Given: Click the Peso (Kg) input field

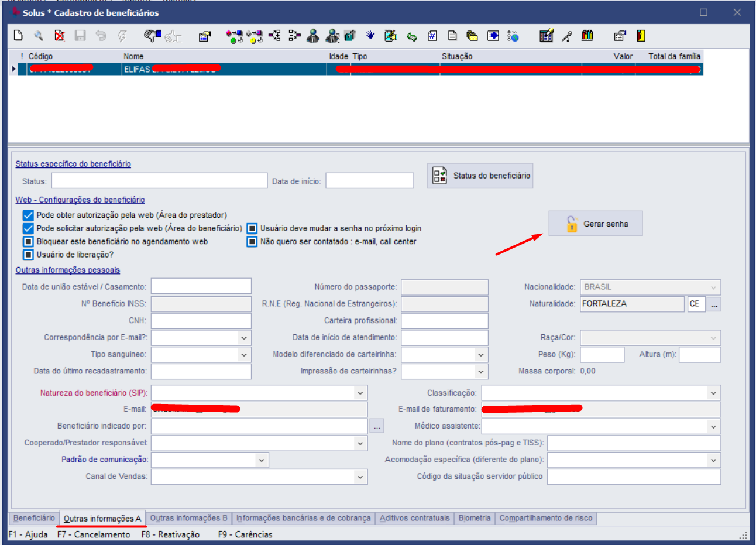Looking at the screenshot, I should pyautogui.click(x=602, y=355).
